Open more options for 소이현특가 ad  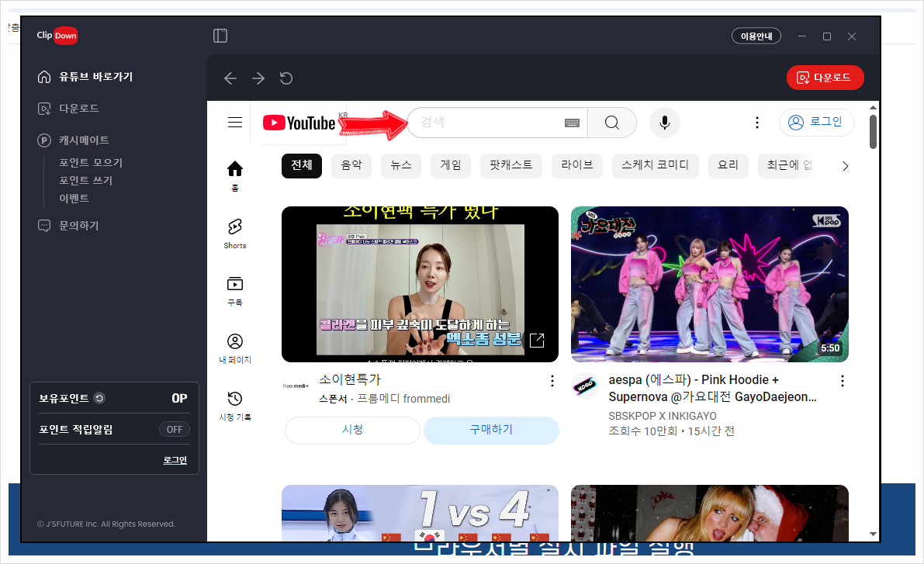[552, 382]
